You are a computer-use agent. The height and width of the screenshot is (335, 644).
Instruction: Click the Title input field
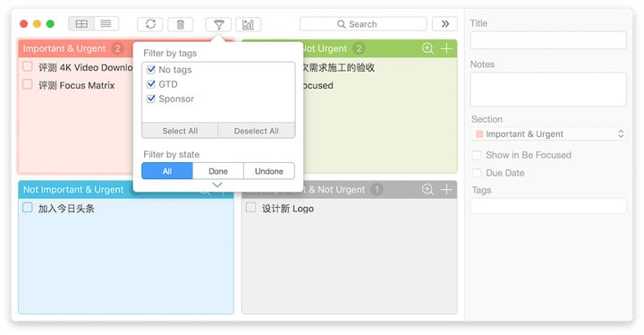click(548, 40)
